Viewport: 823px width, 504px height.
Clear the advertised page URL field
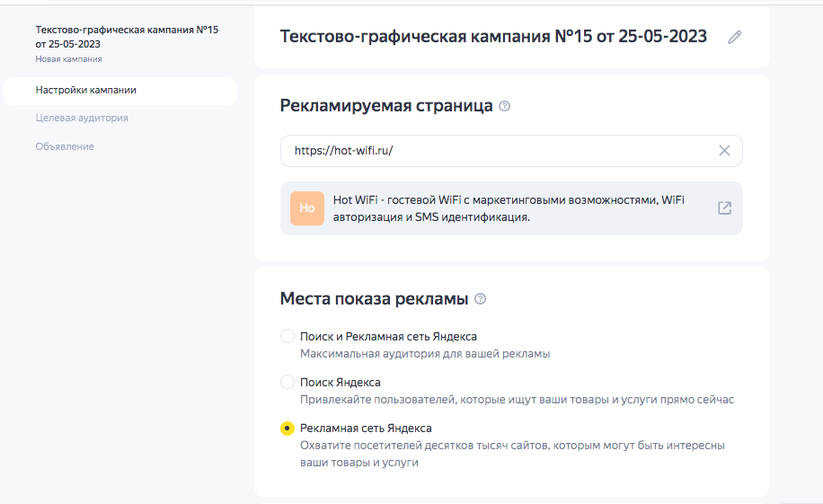724,151
